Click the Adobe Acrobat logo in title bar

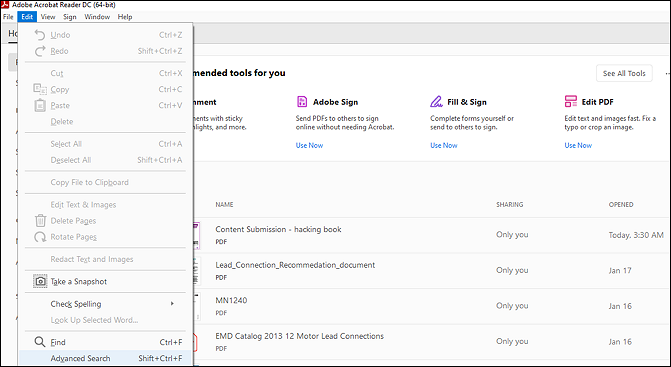pos(5,5)
